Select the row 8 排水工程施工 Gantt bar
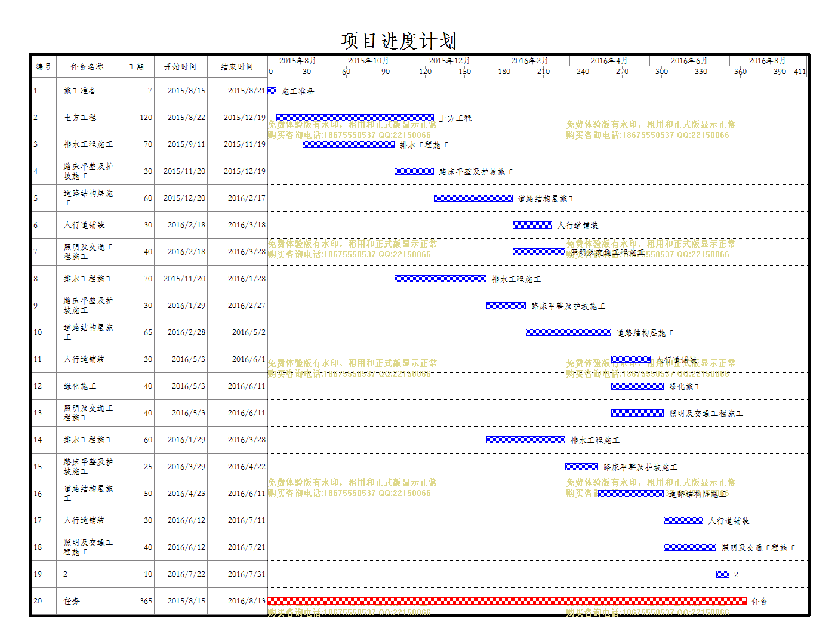Viewport: 838px width, 644px height. point(440,279)
